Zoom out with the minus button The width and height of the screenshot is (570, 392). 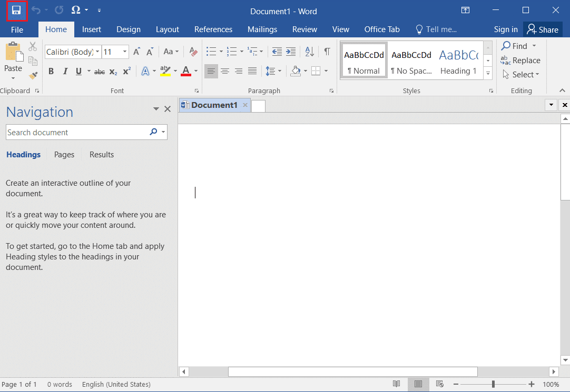coord(456,384)
